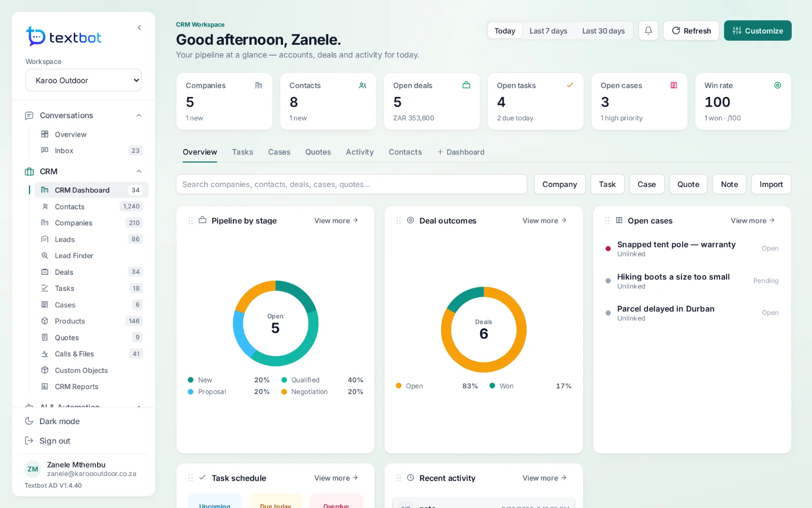Image resolution: width=812 pixels, height=508 pixels.
Task: Click the CRM Reports icon in sidebar
Action: pyautogui.click(x=45, y=387)
